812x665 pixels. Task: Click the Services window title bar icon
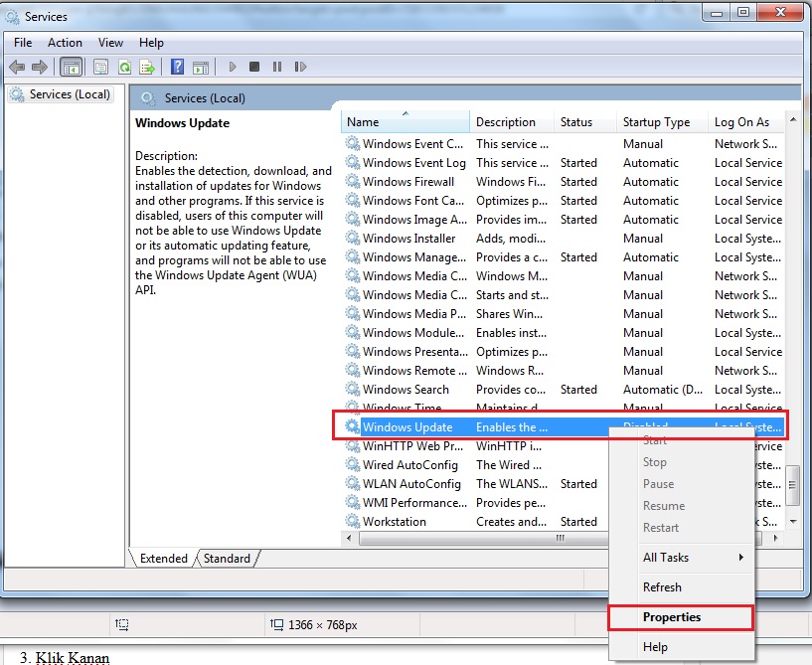coord(12,17)
